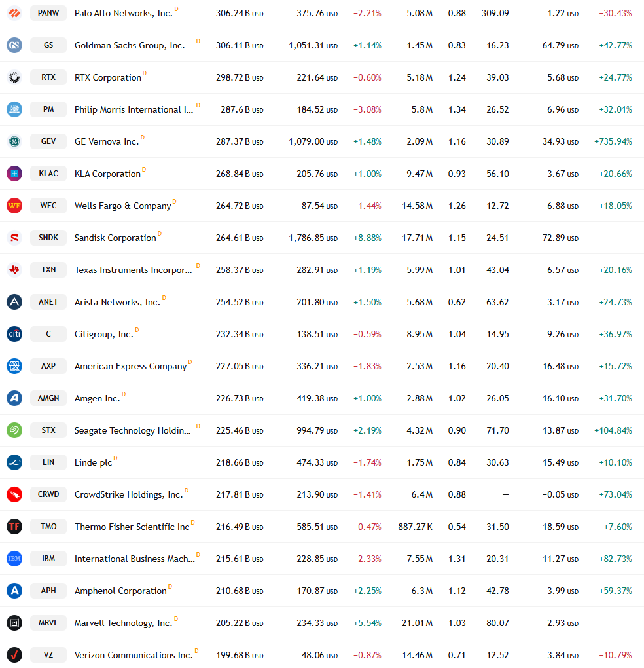Click Sandisk's change value +8.88%
Image resolution: width=644 pixels, height=668 pixels.
pyautogui.click(x=367, y=238)
